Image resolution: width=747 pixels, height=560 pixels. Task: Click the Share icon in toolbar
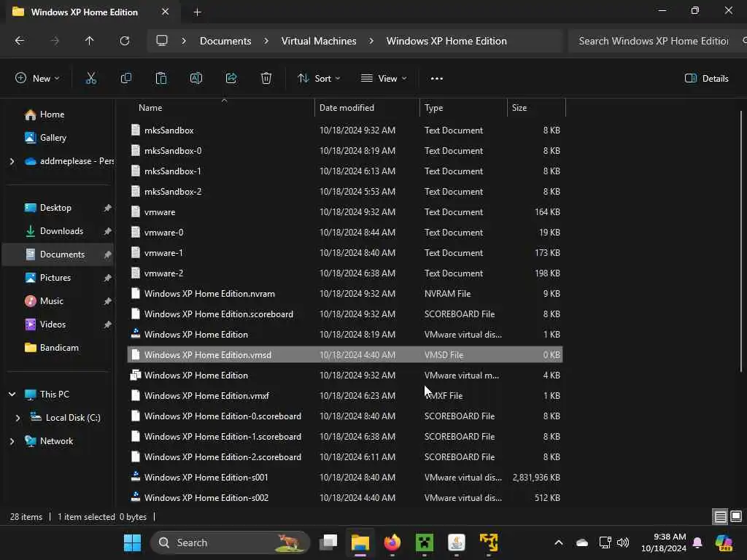[231, 79]
